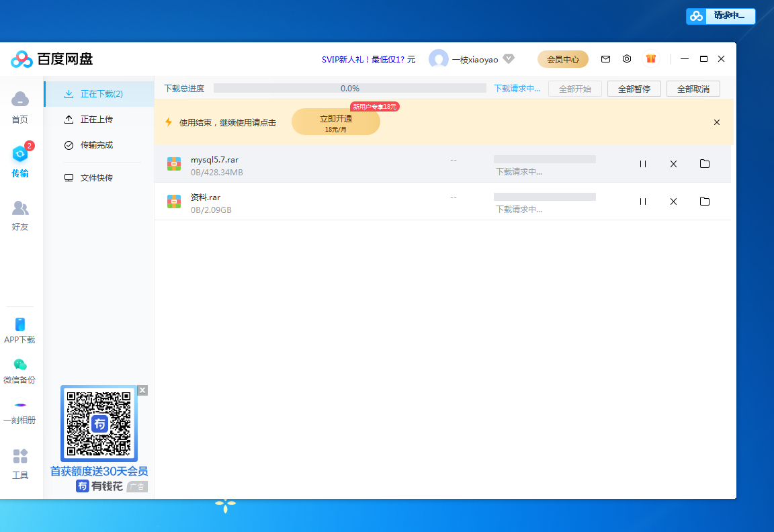Close the yellow promotion banner
Screen dimensions: 774x532
[x=717, y=122]
